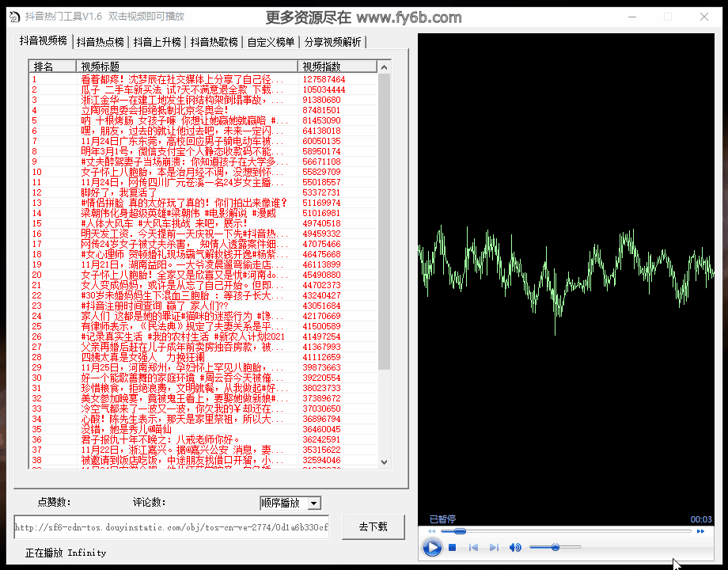Screen dimensions: 728x570
Task: Select rank 8 row 明年3月1号
Action: 203,151
